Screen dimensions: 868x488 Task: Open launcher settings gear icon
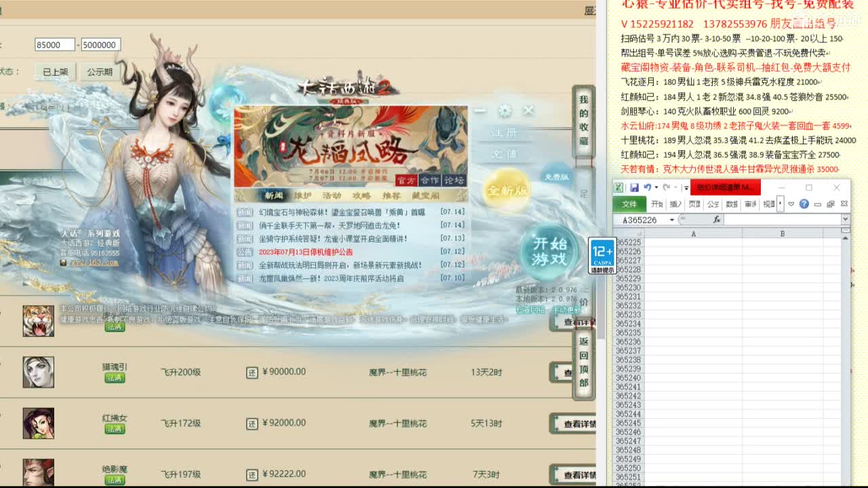click(505, 110)
